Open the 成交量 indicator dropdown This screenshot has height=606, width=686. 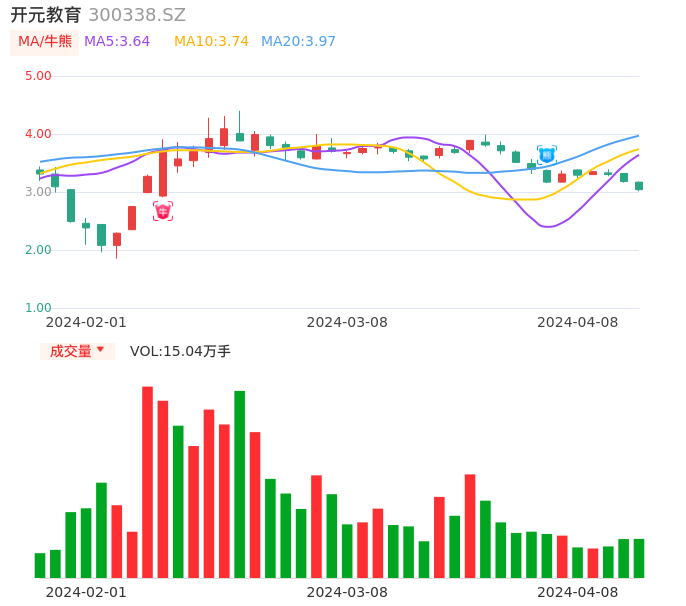[77, 351]
